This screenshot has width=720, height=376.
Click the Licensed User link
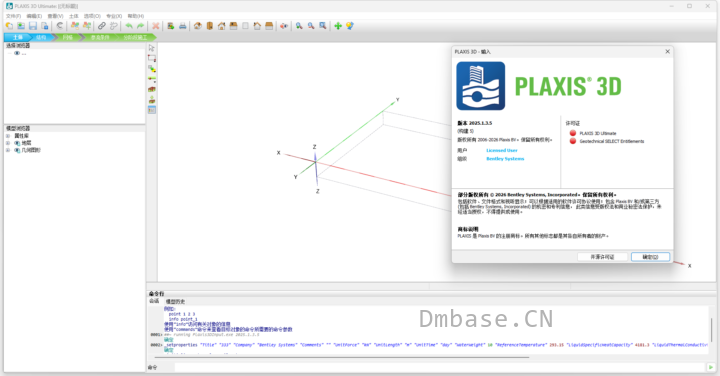[x=502, y=151]
